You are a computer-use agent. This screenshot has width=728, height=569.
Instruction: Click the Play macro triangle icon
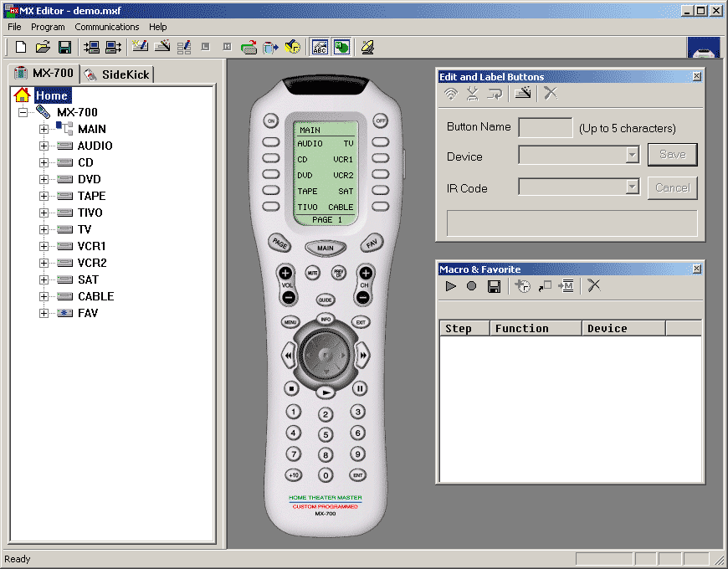point(450,286)
